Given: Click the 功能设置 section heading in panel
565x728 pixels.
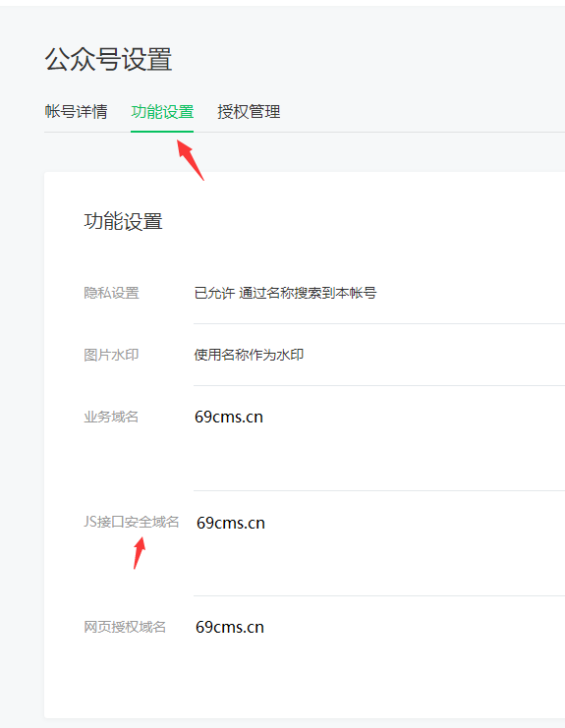Looking at the screenshot, I should coord(123,221).
